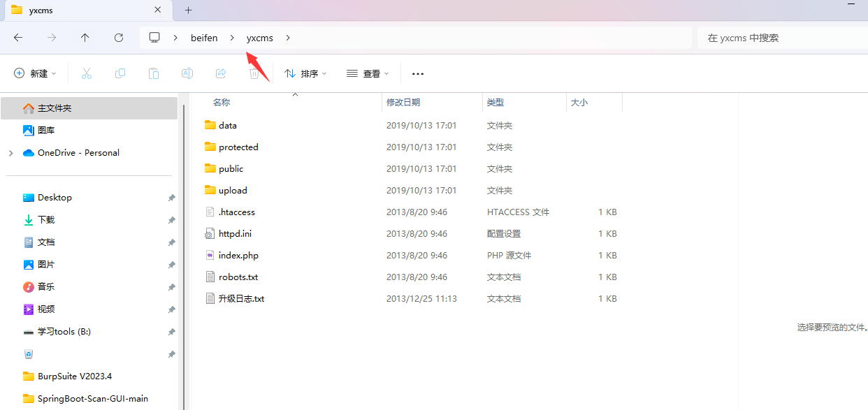Click beifen in the address breadcrumb
Screen dimensions: 868x410
click(x=204, y=38)
